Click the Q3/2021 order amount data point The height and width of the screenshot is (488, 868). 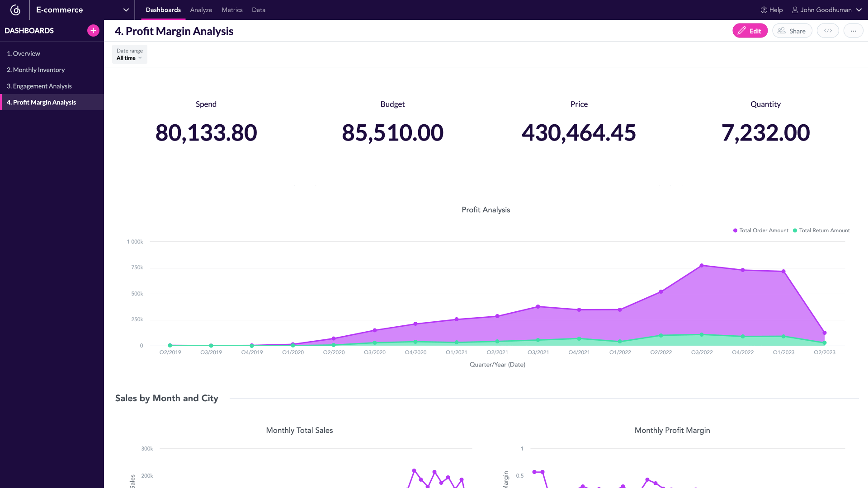tap(538, 307)
